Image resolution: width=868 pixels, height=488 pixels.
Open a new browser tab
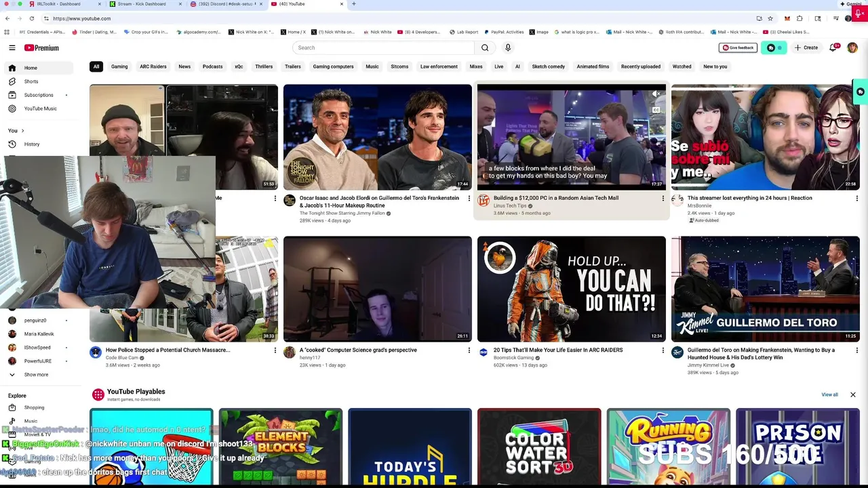coord(353,4)
